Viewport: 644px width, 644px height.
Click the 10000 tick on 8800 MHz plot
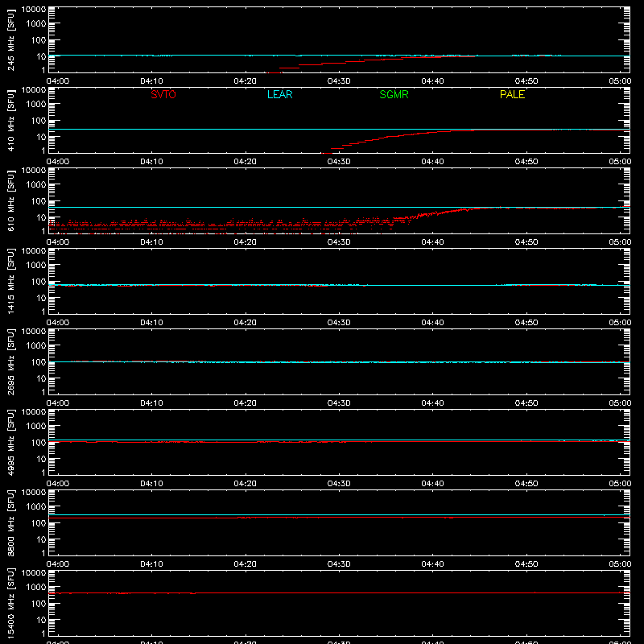34,493
